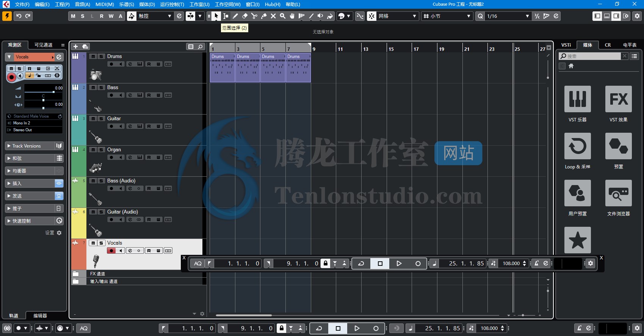This screenshot has height=336, width=644.
Task: Expand the 插入 inspector section
Action: [x=30, y=183]
